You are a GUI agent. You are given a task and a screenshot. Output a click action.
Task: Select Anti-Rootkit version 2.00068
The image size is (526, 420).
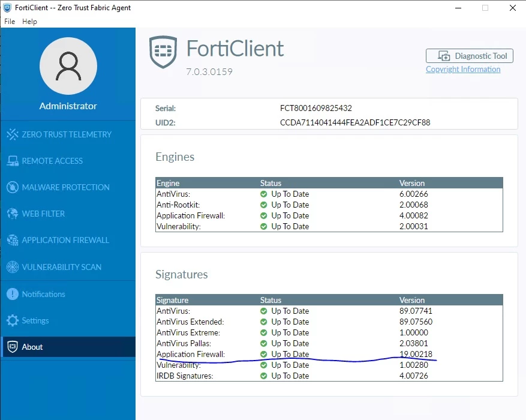coord(414,205)
